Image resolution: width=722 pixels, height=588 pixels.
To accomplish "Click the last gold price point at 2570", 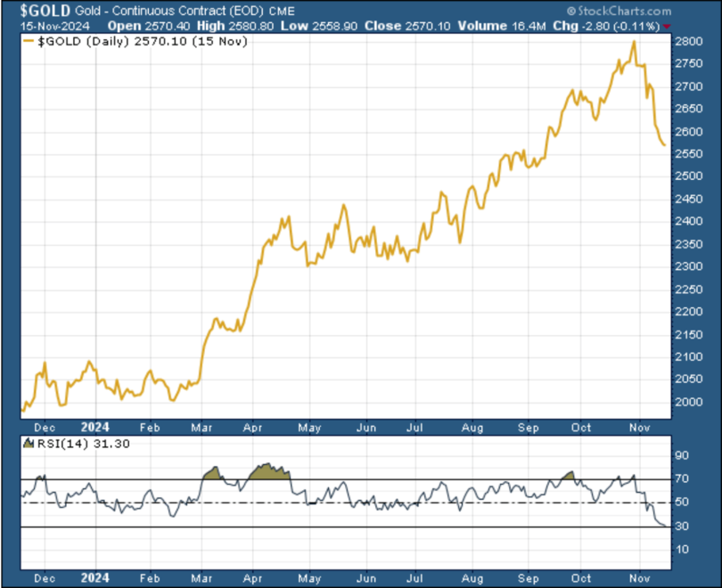I will coord(664,145).
